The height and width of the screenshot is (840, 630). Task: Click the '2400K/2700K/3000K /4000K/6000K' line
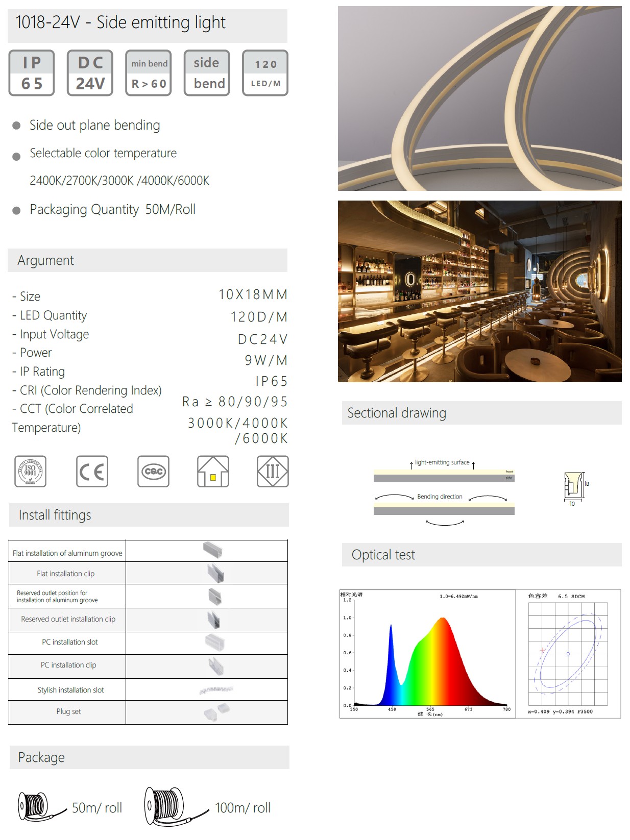[x=119, y=181]
